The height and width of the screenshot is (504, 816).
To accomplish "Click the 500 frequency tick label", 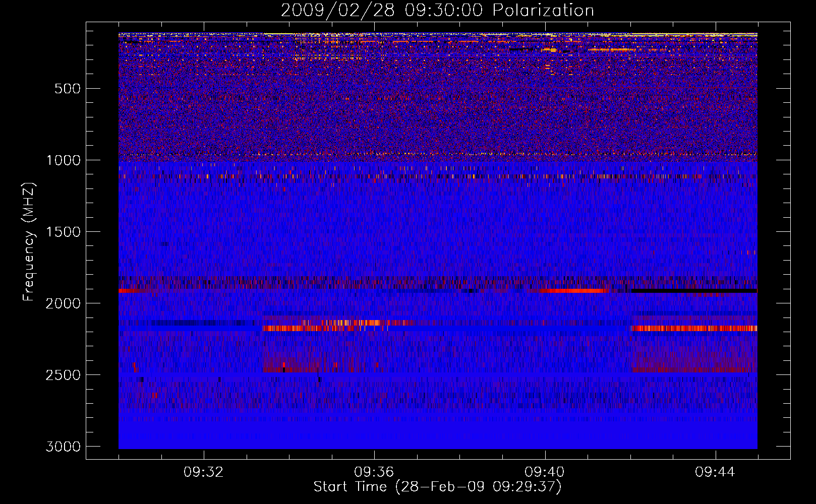I will coord(68,89).
